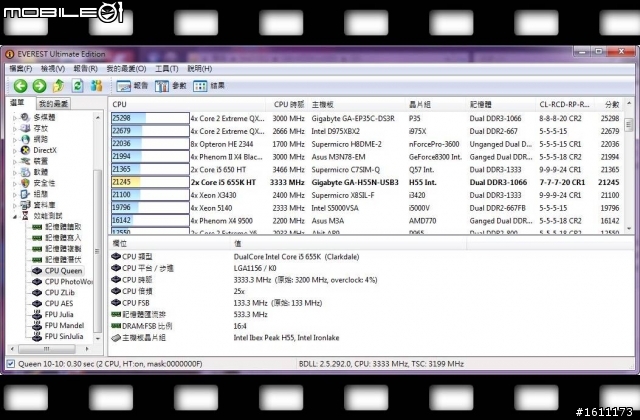Screen dimensions: 640x420
Task: Select the CPU AES benchmark chip icon
Action: 37,304
